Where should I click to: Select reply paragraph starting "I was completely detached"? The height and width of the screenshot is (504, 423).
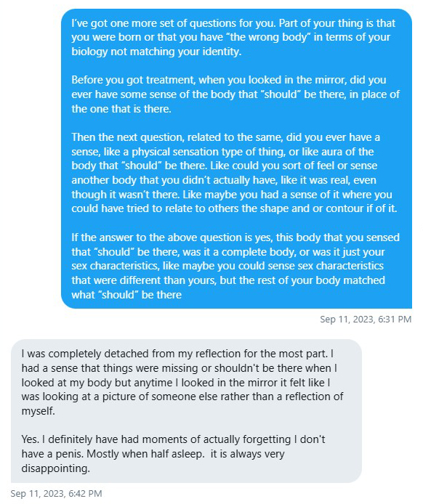[182, 382]
